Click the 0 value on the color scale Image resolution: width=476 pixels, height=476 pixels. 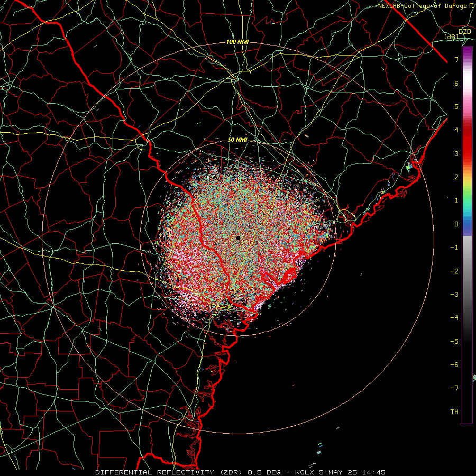(456, 224)
